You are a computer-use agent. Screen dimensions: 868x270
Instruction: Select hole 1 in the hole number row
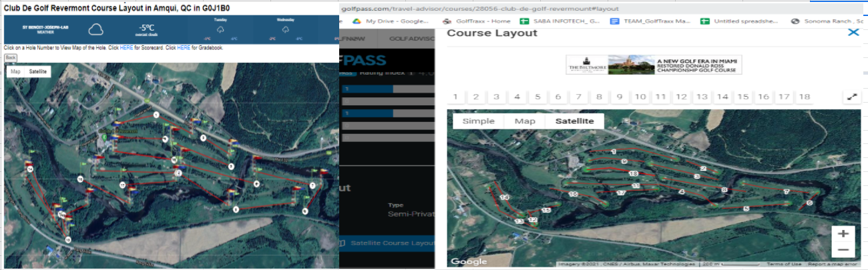click(455, 97)
